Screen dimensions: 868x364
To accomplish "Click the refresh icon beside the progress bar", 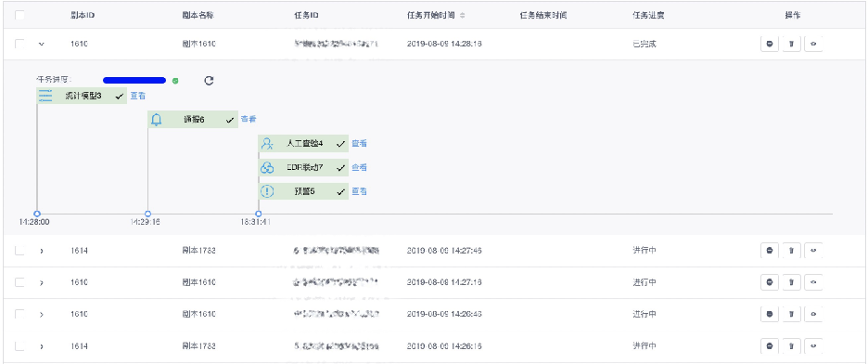I will [209, 81].
